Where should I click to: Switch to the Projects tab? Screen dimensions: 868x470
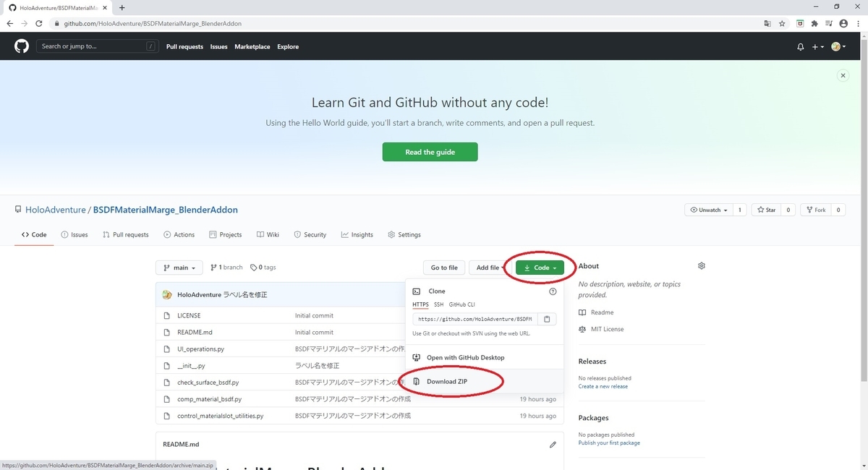tap(225, 234)
